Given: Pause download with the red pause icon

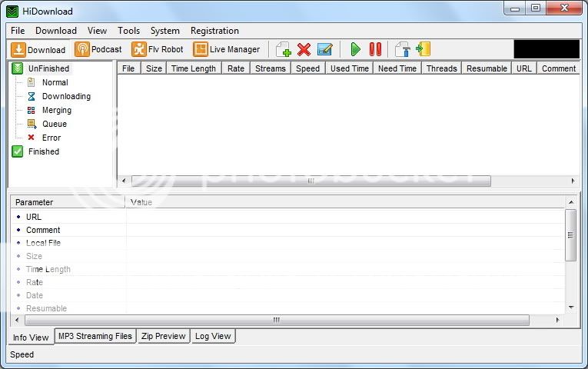Looking at the screenshot, I should 375,49.
